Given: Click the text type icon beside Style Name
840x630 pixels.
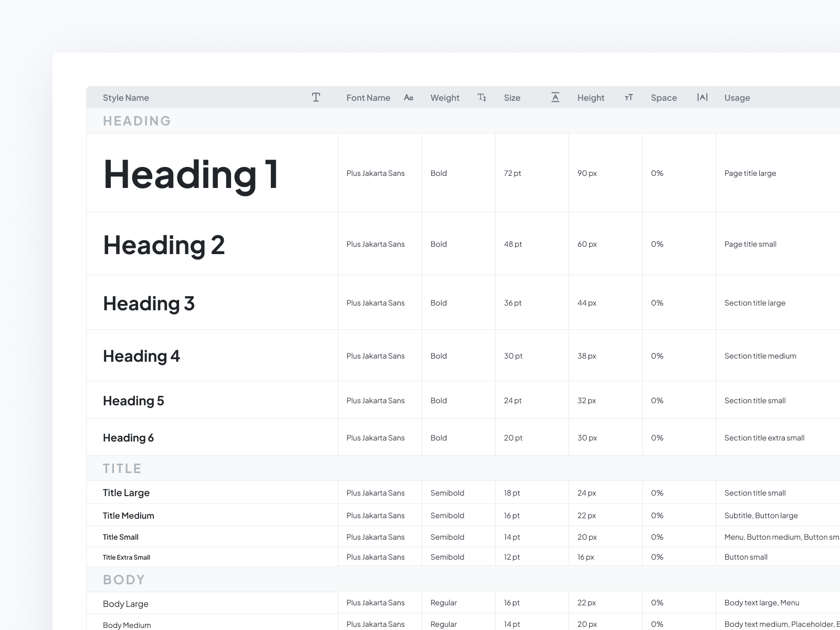Looking at the screenshot, I should tap(316, 97).
